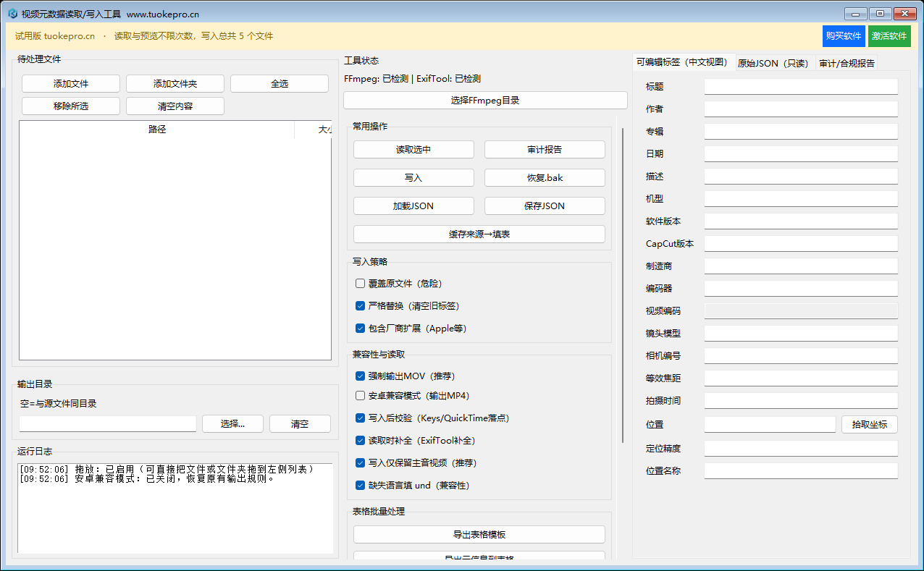
Task: Click 全选 button
Action: pyautogui.click(x=280, y=84)
